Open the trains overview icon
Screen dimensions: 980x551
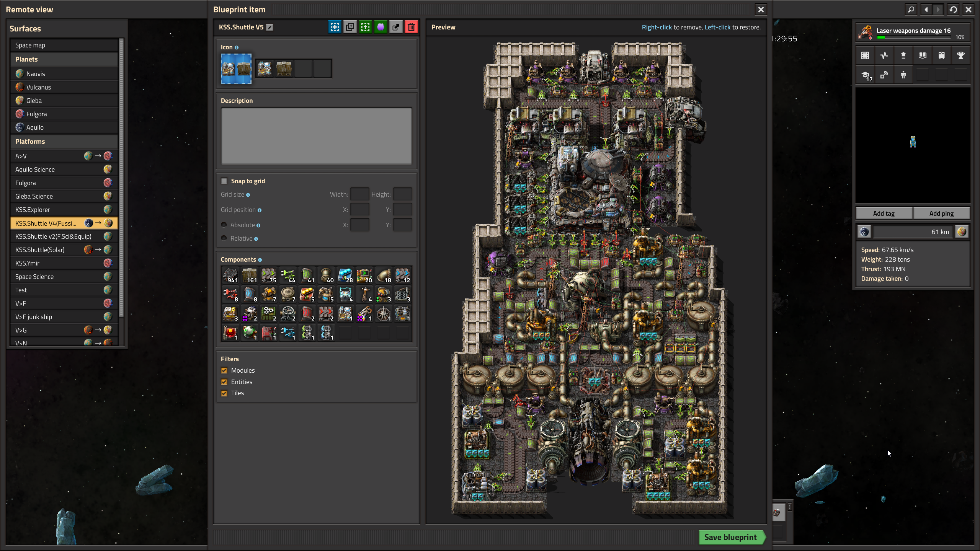click(x=942, y=55)
